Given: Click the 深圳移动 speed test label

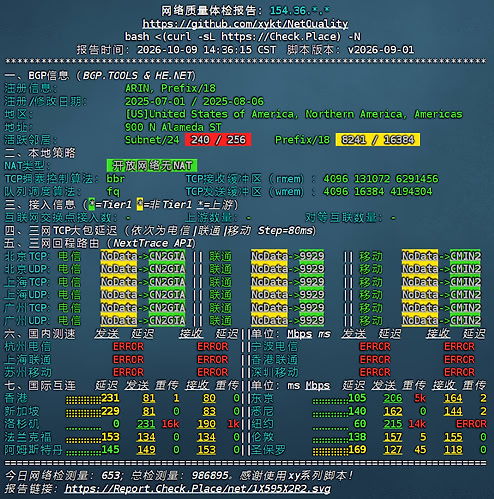Looking at the screenshot, I should (275, 372).
